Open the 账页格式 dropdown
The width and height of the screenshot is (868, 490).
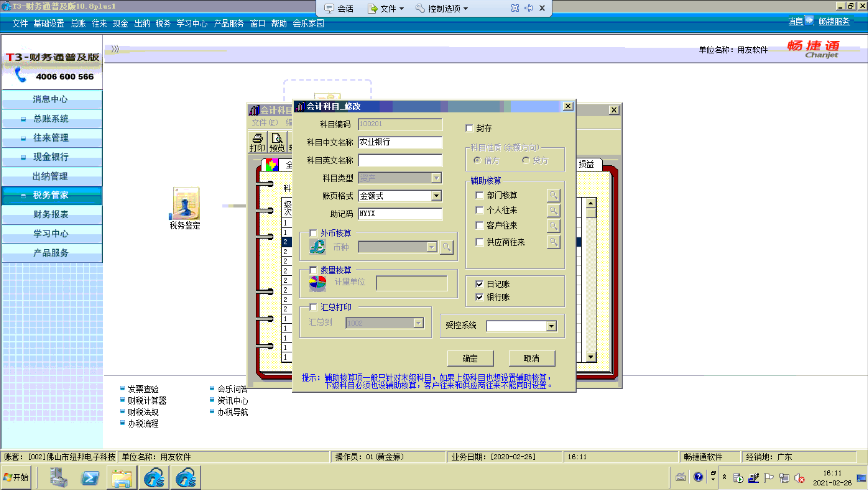[436, 196]
